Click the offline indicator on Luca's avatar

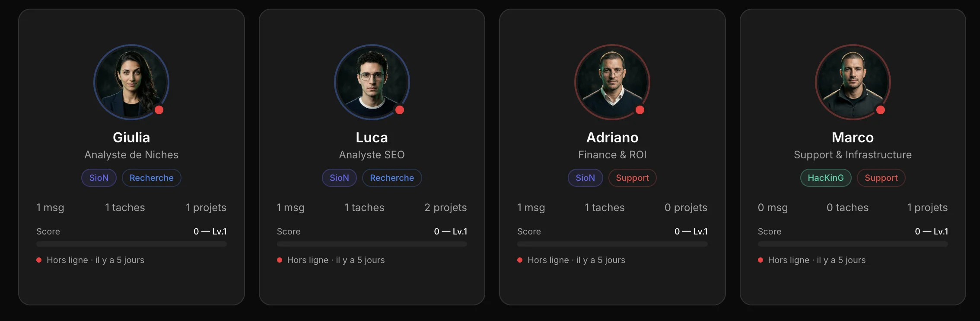[x=400, y=110]
